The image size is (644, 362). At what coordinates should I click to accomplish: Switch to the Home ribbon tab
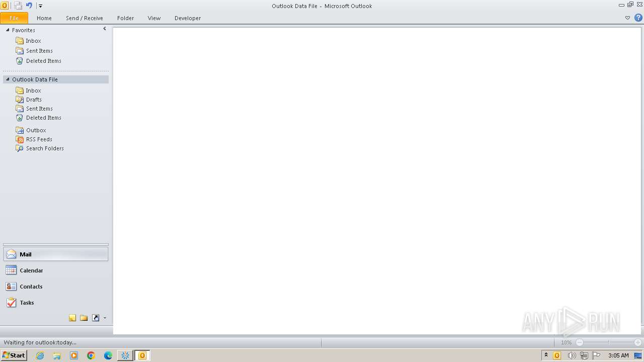(x=44, y=18)
